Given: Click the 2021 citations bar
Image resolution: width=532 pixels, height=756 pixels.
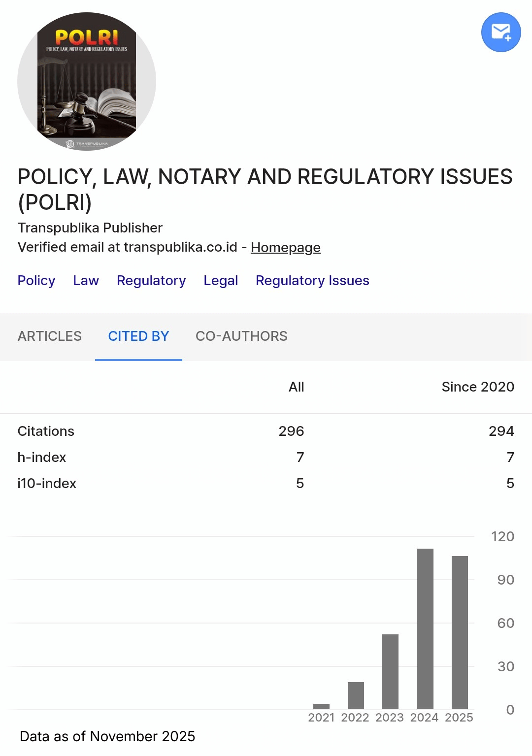Looking at the screenshot, I should click(x=321, y=706).
